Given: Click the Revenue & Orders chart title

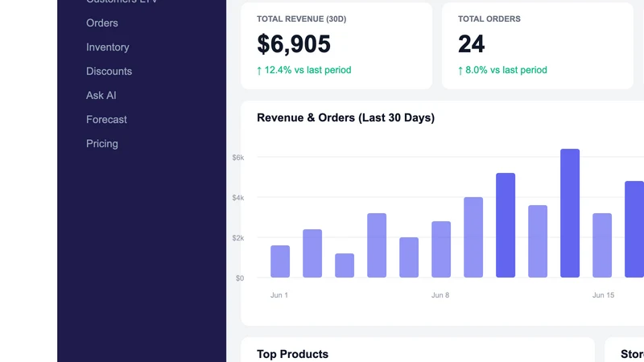Looking at the screenshot, I should [345, 117].
